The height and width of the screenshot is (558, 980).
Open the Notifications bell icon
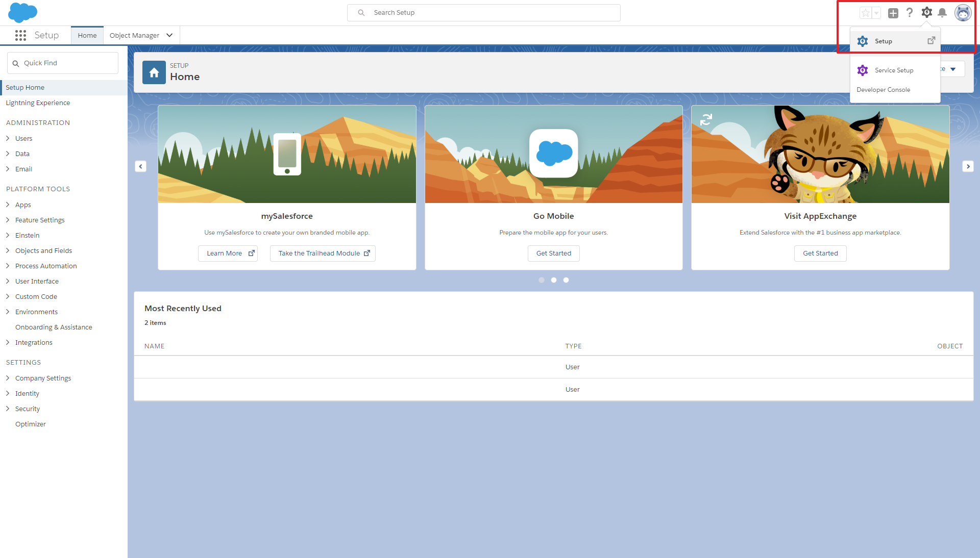pos(942,13)
